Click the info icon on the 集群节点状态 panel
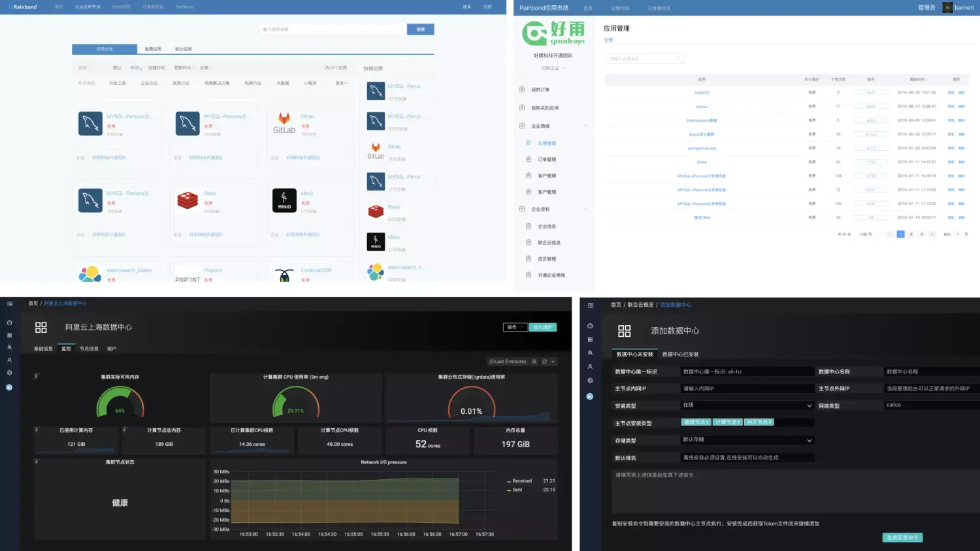The image size is (980, 551). click(37, 462)
